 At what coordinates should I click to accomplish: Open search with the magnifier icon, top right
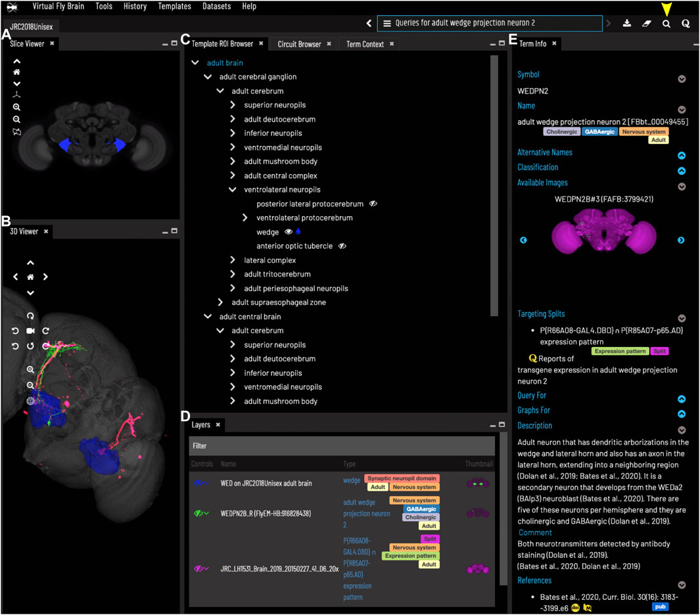coord(666,24)
